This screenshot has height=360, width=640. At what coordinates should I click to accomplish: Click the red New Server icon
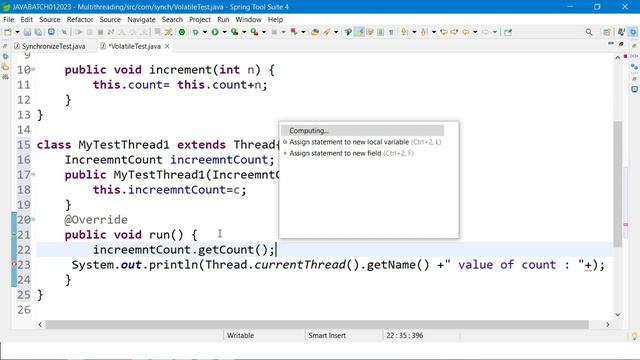pos(294,32)
